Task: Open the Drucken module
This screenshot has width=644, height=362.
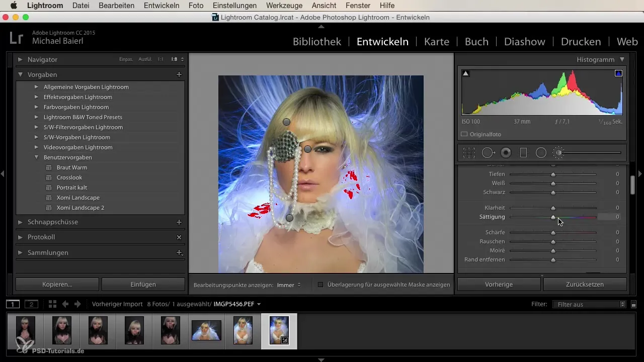Action: (581, 42)
